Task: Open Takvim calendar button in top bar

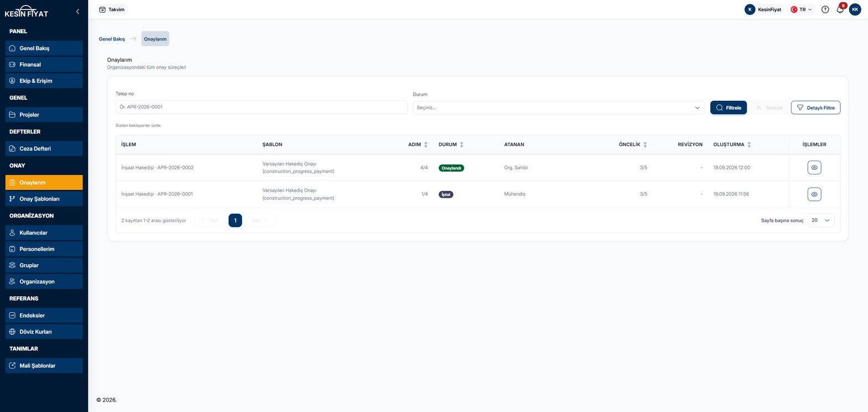Action: (x=111, y=9)
